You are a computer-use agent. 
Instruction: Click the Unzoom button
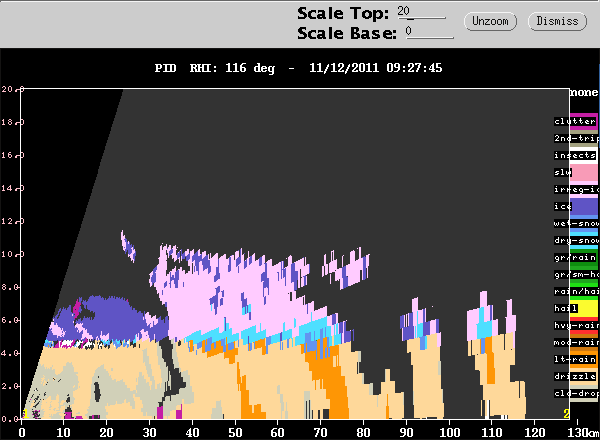pos(490,21)
